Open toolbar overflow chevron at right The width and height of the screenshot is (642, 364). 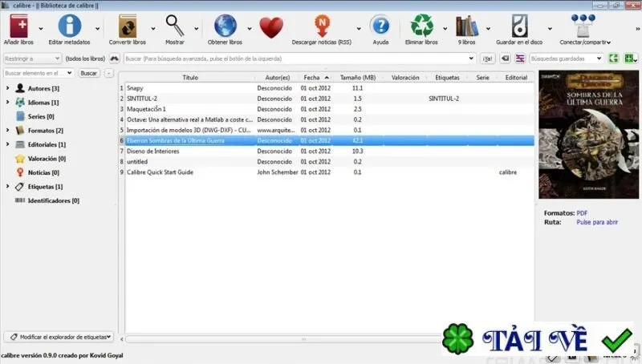(637, 29)
